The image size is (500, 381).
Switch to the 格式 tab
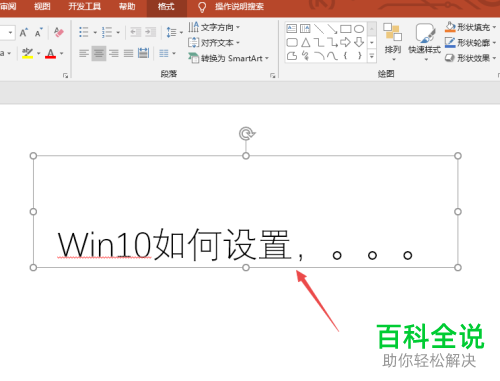click(166, 7)
